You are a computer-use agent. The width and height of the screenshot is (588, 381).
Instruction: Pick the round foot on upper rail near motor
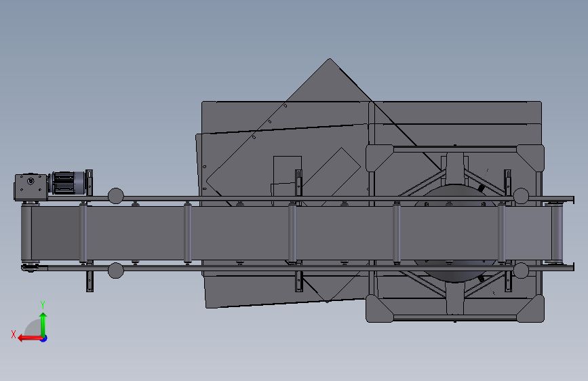point(115,196)
